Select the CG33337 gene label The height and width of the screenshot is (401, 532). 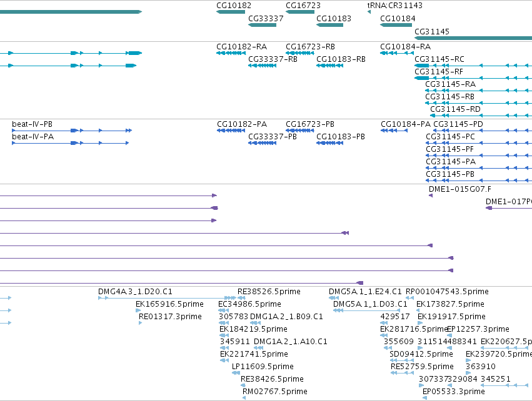tap(266, 19)
